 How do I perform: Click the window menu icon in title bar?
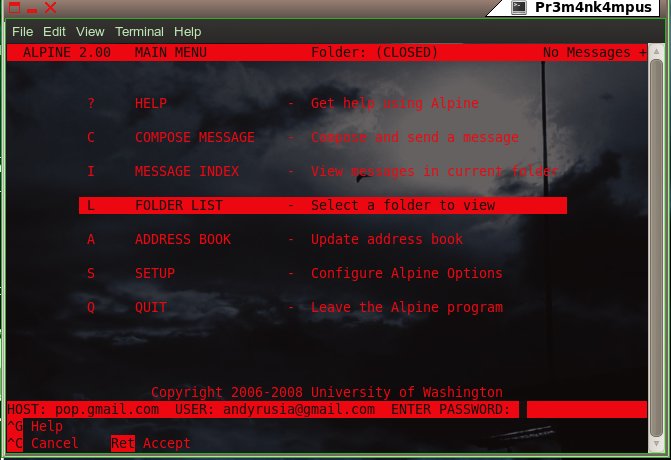point(14,7)
